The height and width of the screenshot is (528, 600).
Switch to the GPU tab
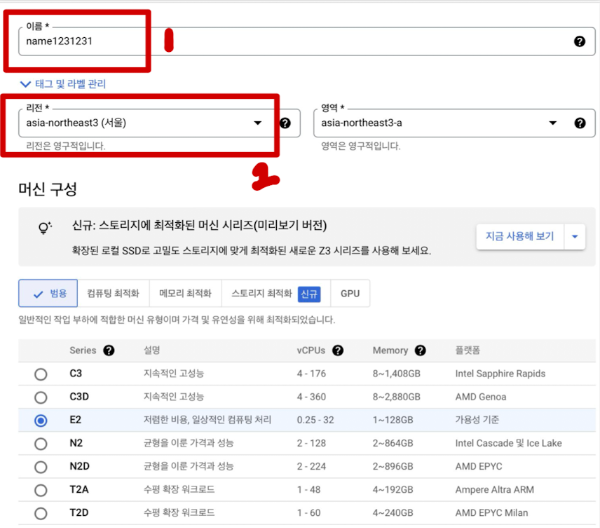pos(350,293)
